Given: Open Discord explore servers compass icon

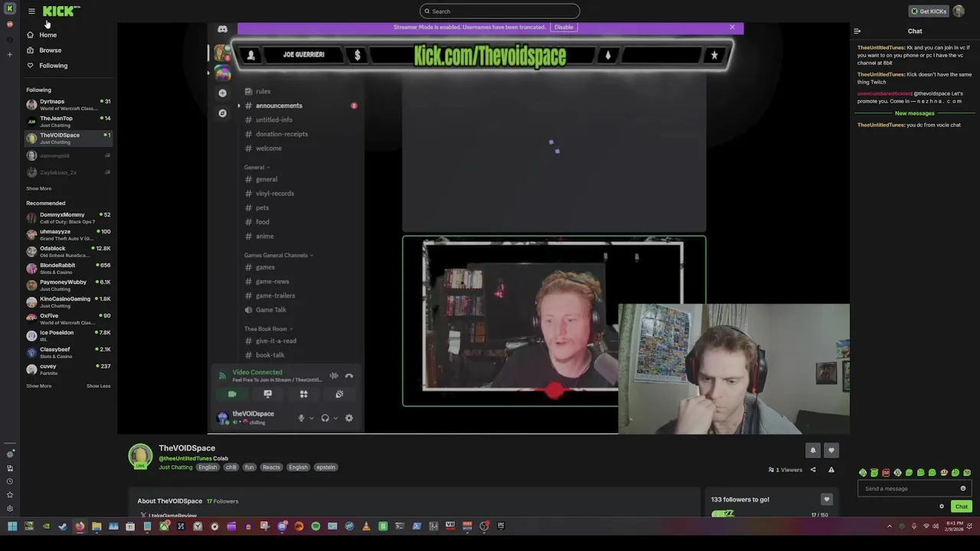Looking at the screenshot, I should pyautogui.click(x=222, y=112).
